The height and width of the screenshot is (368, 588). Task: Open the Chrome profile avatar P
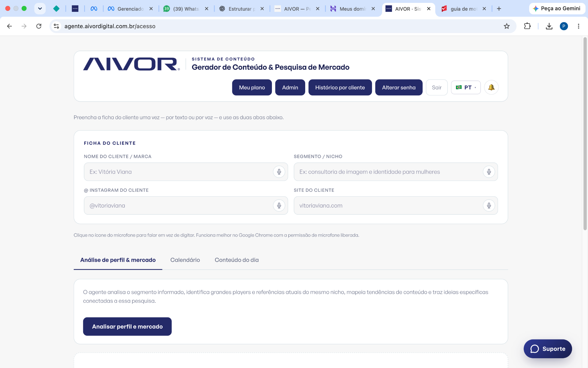tap(564, 26)
